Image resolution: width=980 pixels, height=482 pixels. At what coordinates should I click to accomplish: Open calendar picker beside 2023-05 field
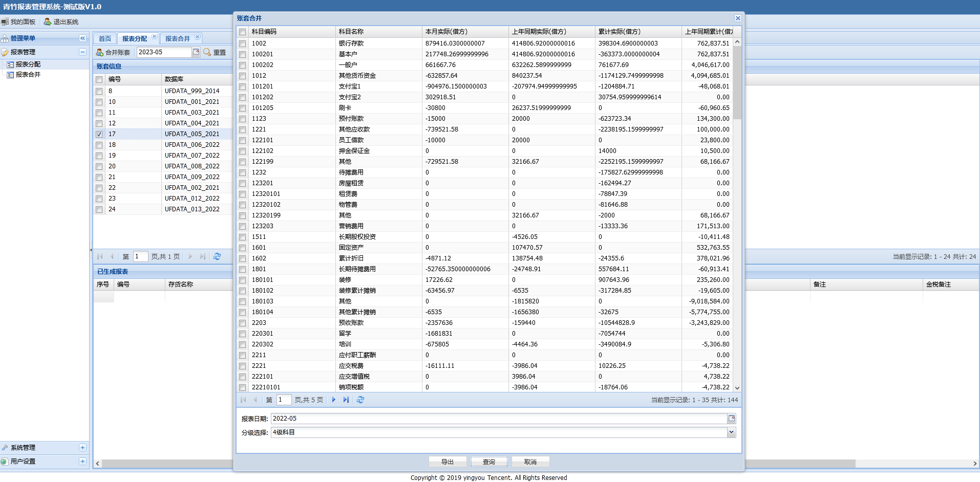[196, 52]
